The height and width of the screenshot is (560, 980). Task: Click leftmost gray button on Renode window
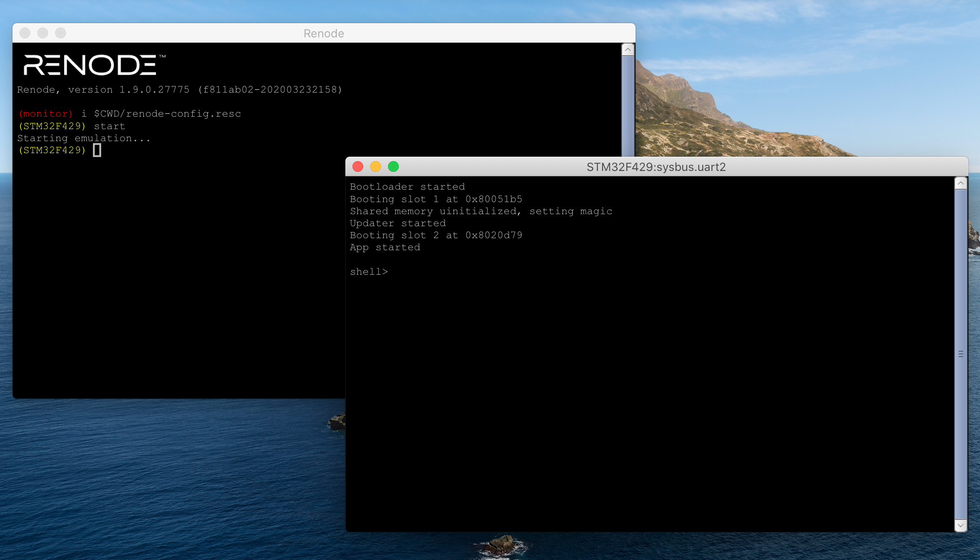tap(25, 33)
